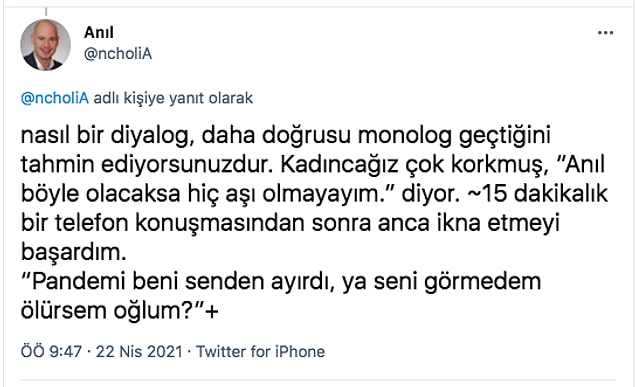635x387 pixels.
Task: Click the quote 'böyle olacaksa hiç aşı olmayayım'
Action: (208, 194)
